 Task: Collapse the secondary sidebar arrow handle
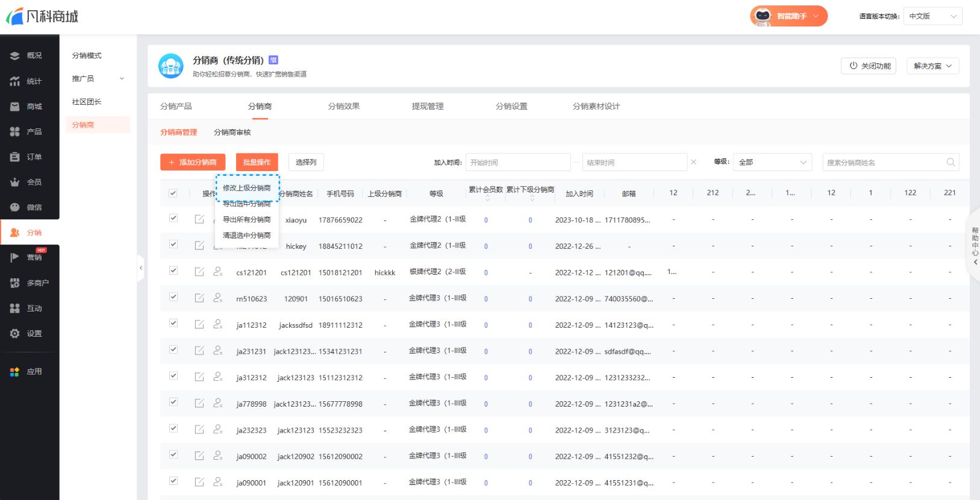pos(141,267)
